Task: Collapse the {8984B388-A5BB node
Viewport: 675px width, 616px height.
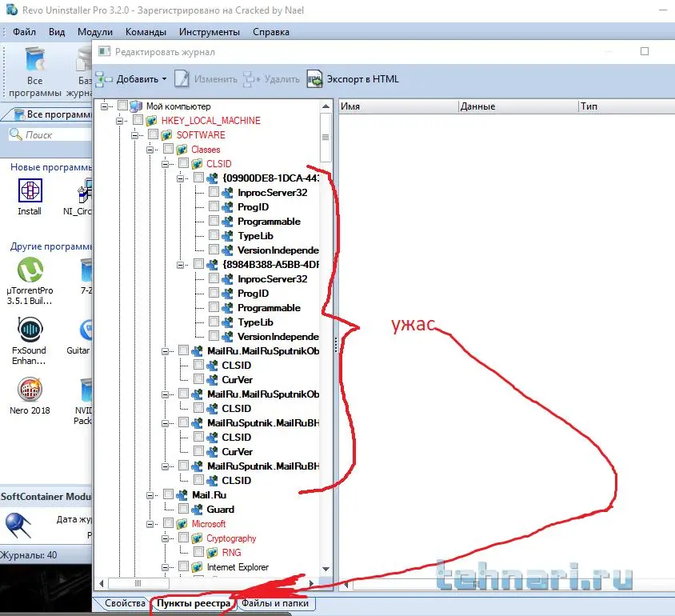Action: pos(181,265)
